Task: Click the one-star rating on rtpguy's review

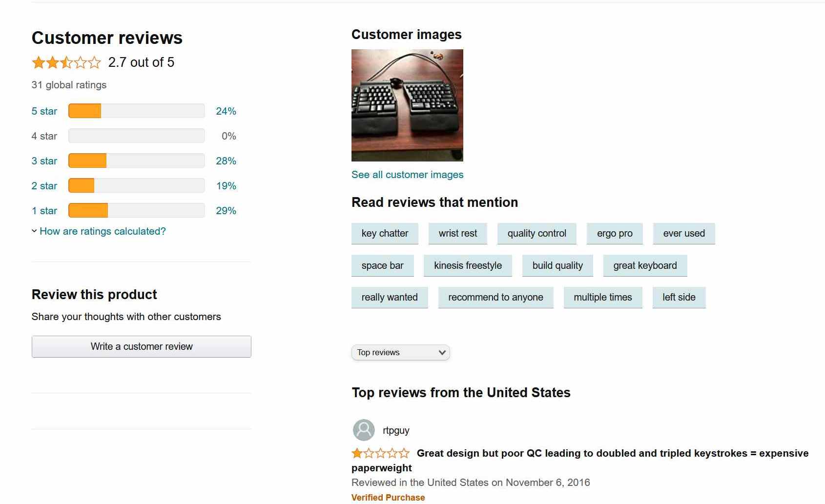Action: tap(380, 453)
